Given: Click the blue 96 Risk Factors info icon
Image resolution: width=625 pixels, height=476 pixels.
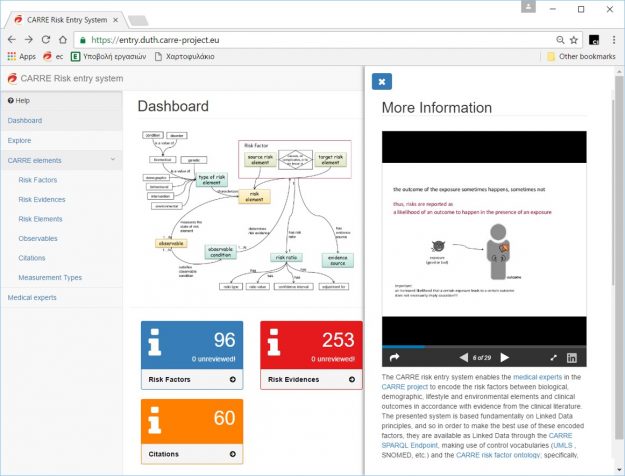Looking at the screenshot, I should [154, 342].
